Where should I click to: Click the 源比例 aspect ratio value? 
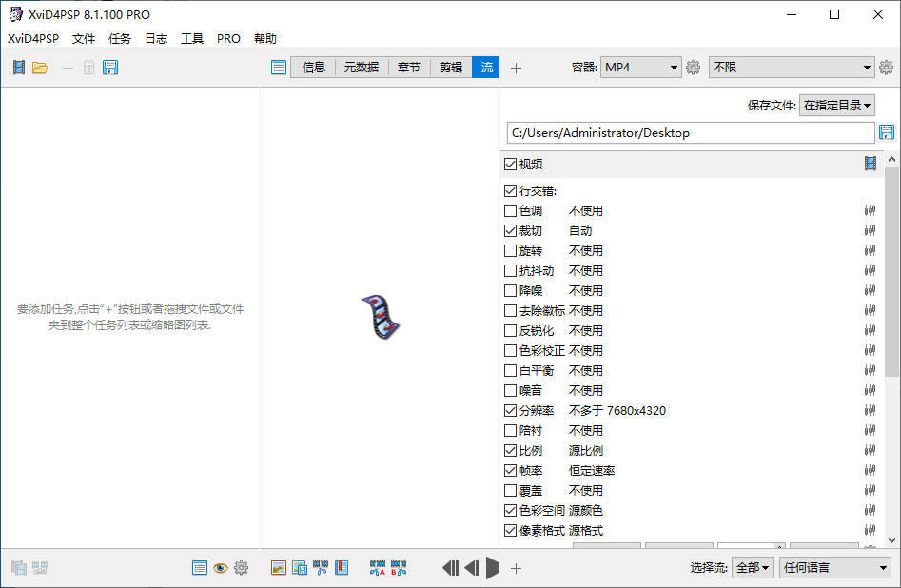coord(586,451)
